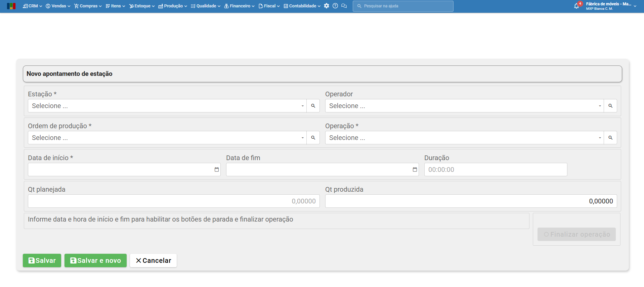Click the Pesquisar na ajuda search box
This screenshot has width=644, height=287.
[403, 6]
